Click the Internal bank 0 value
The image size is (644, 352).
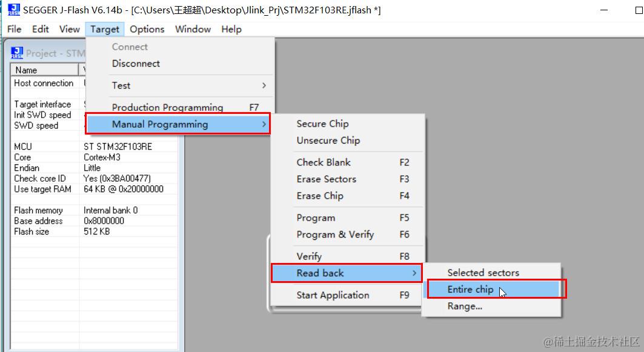[x=110, y=210]
